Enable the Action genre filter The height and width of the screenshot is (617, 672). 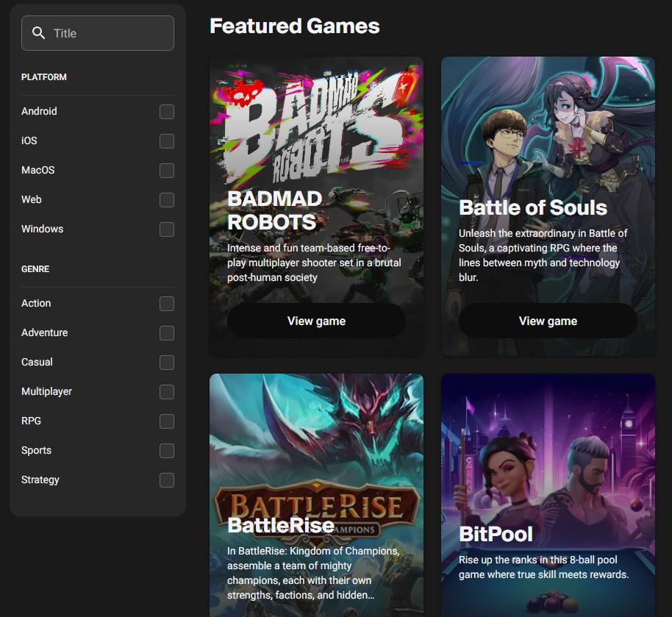167,304
